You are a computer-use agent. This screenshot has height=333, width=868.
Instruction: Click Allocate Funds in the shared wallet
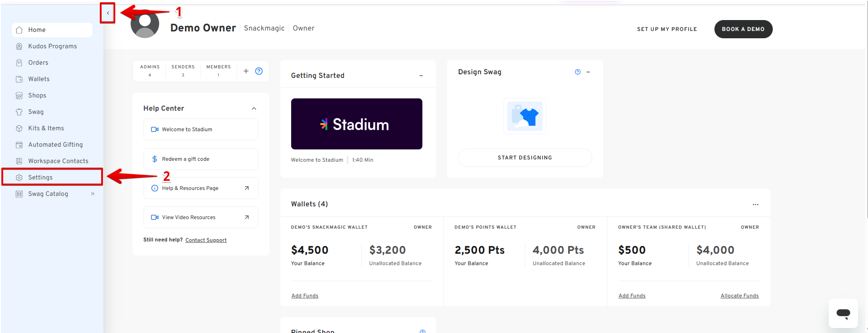(x=740, y=296)
